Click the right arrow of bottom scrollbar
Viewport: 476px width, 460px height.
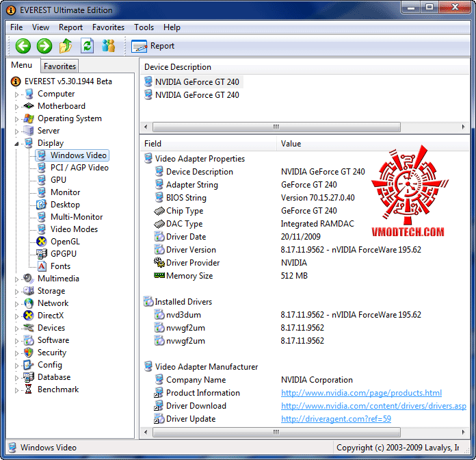click(463, 432)
